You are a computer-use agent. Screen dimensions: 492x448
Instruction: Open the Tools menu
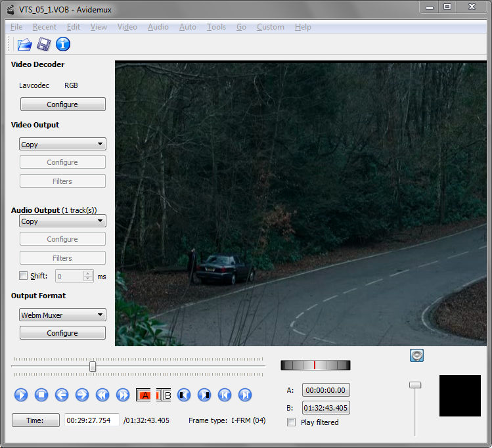pos(216,27)
